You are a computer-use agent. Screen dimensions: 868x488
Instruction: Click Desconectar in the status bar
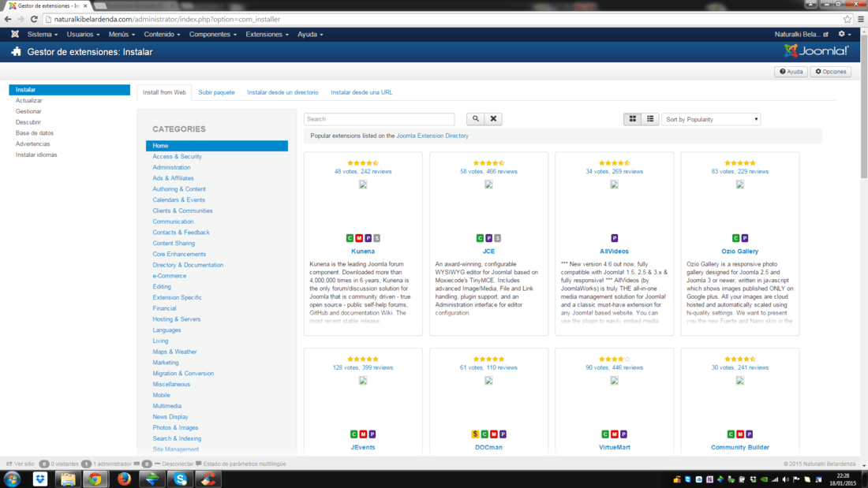(174, 464)
